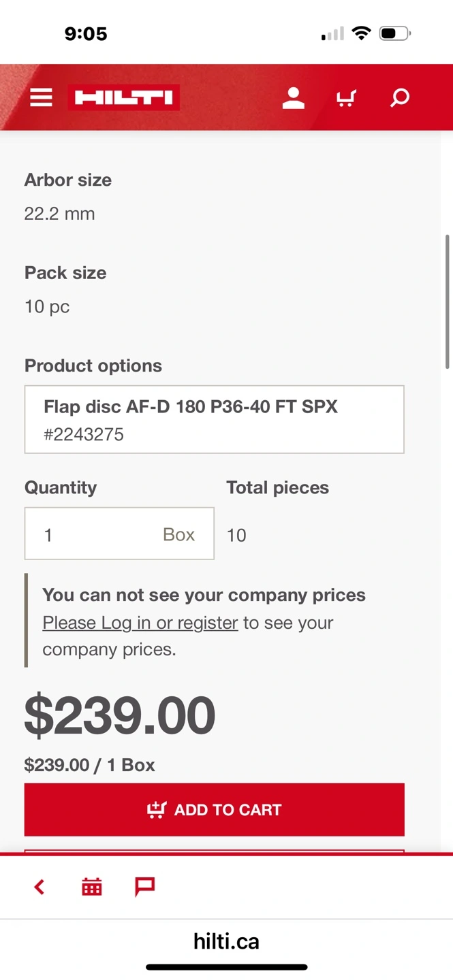Tap the $239.00 price text
Viewport: 453px width, 980px height.
tap(120, 716)
